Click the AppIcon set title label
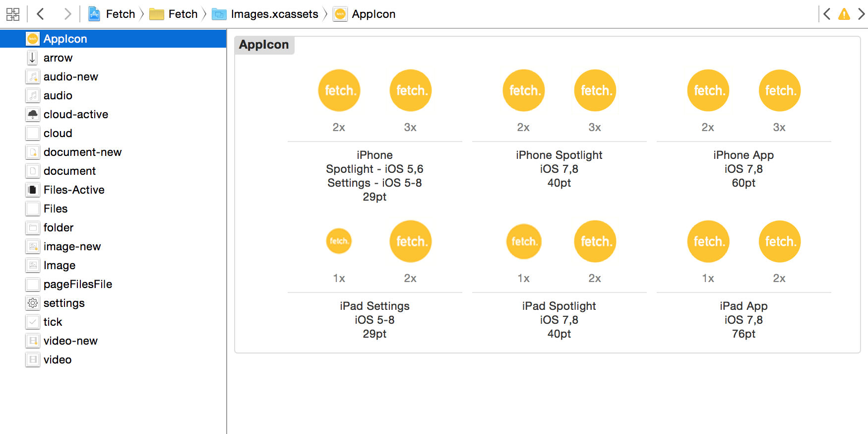868x434 pixels. click(x=264, y=45)
